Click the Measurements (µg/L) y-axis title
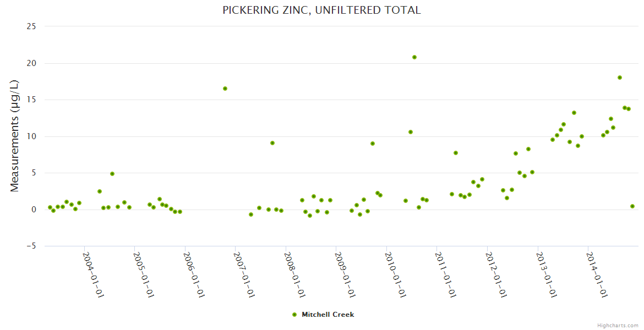The image size is (644, 330). pyautogui.click(x=15, y=135)
